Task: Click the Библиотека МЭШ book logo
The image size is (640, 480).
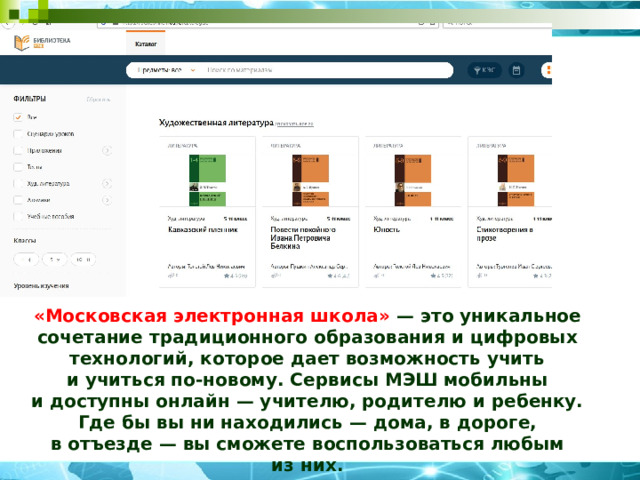Action: 22,42
